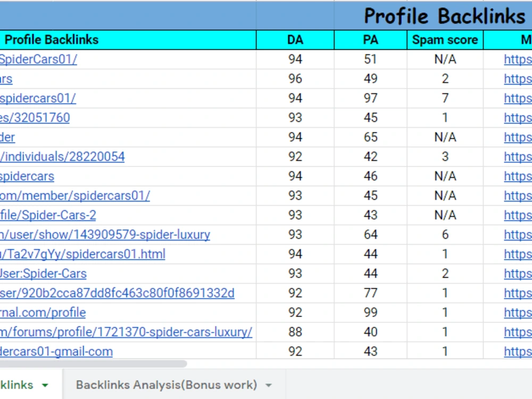The width and height of the screenshot is (532, 399).
Task: Select the PA column header cell
Action: [x=370, y=40]
